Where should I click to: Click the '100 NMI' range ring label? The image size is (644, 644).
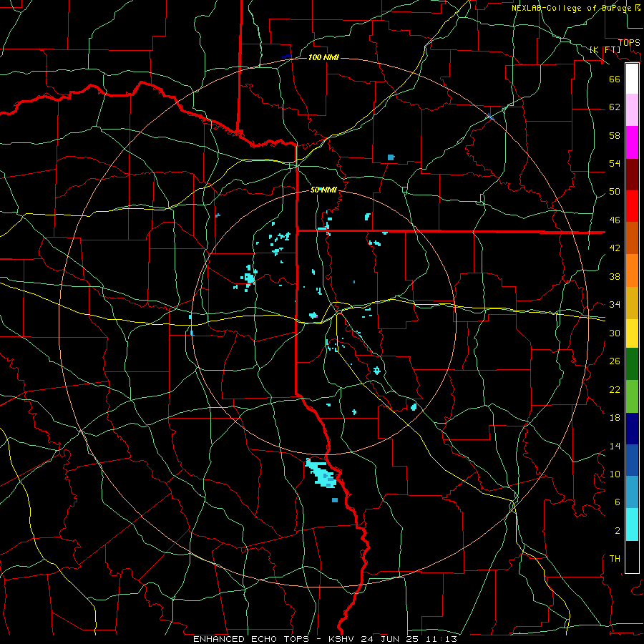click(x=323, y=57)
